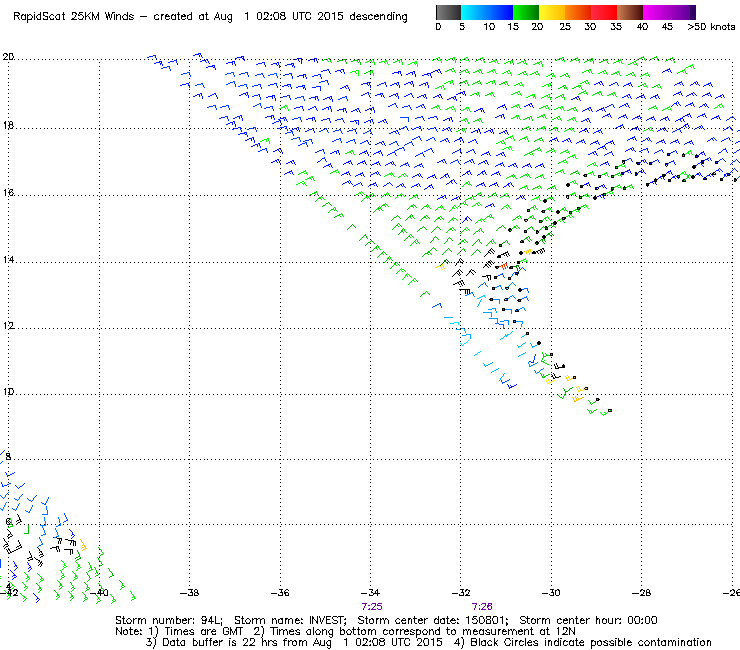Click the '-34' longitude axis label

click(x=370, y=593)
